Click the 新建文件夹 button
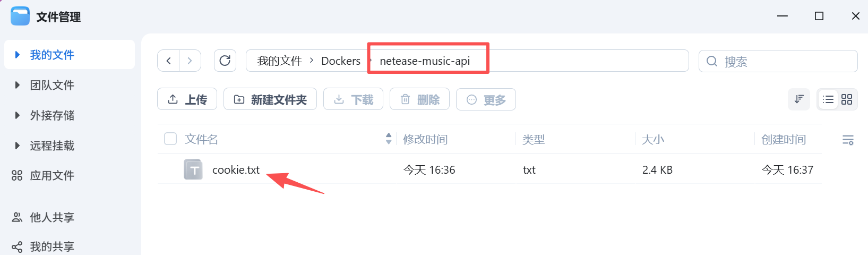868x255 pixels. pyautogui.click(x=270, y=99)
